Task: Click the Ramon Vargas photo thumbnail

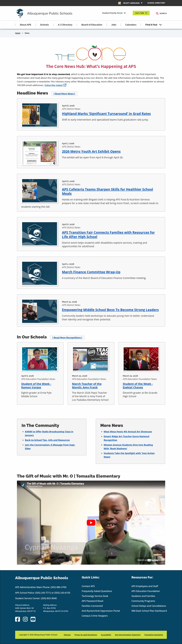Action: coord(40,359)
